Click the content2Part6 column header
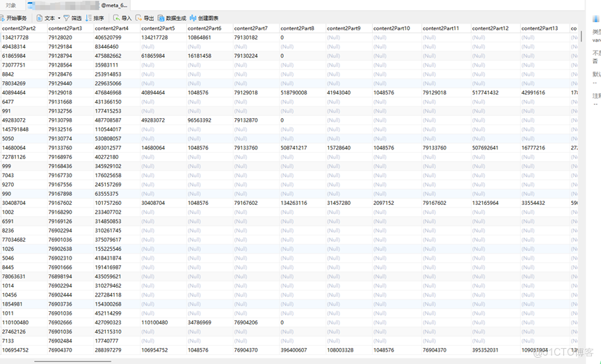 pyautogui.click(x=209, y=28)
